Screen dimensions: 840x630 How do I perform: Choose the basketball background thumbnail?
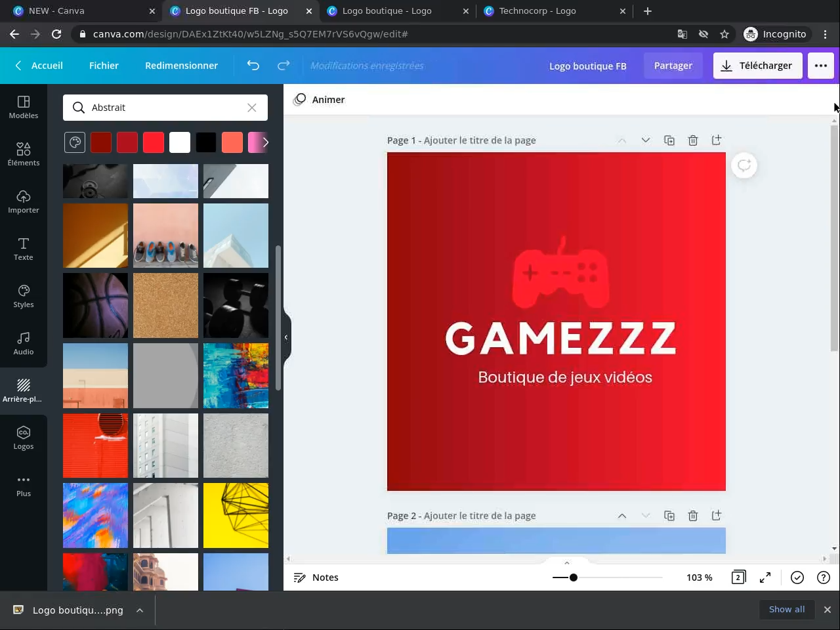tap(96, 306)
